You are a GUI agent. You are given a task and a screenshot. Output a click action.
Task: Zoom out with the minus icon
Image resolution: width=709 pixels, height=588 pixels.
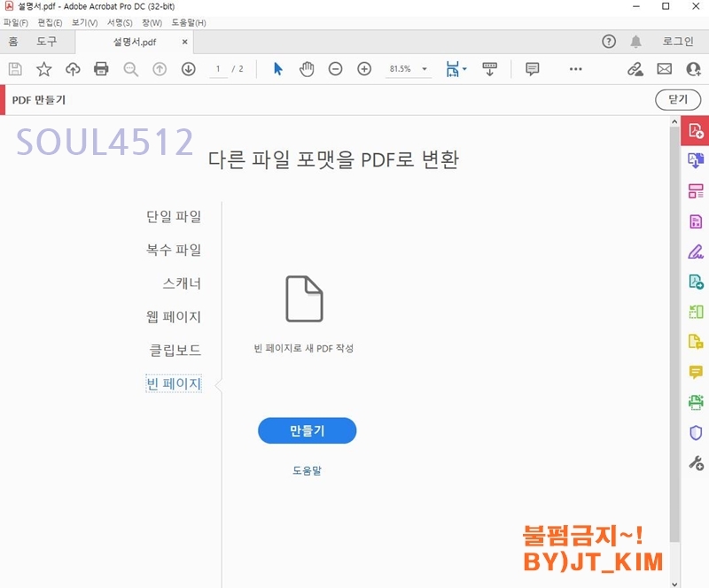click(x=335, y=69)
